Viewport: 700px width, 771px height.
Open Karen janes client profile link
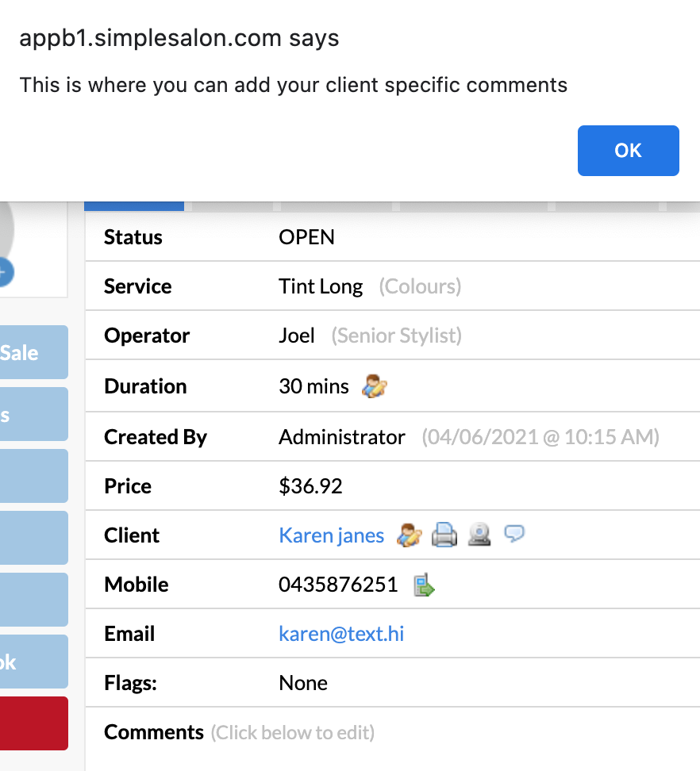[x=332, y=535]
